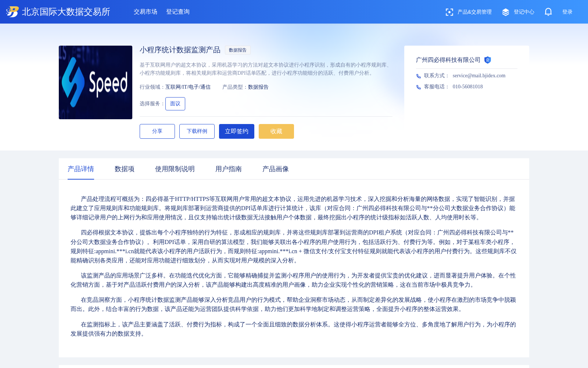Open 登记查询 in the top navigation
This screenshot has height=368, width=588.
click(178, 12)
